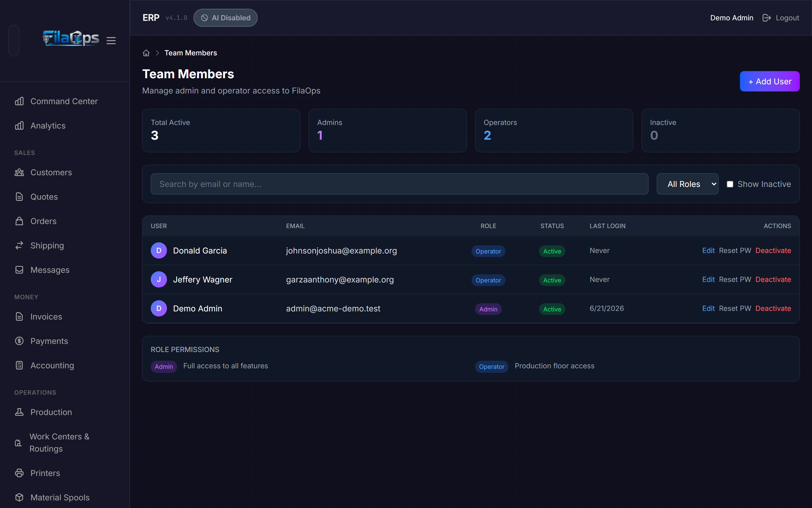The image size is (812, 508).
Task: Click the Team Members breadcrumb
Action: coord(191,53)
